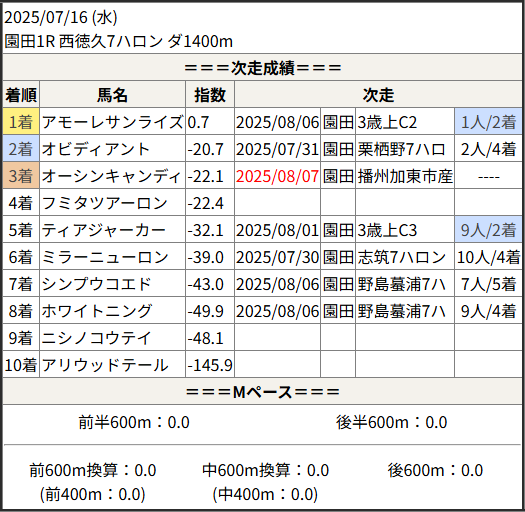
Task: Click horse name オビディアント
Action: click(x=95, y=149)
